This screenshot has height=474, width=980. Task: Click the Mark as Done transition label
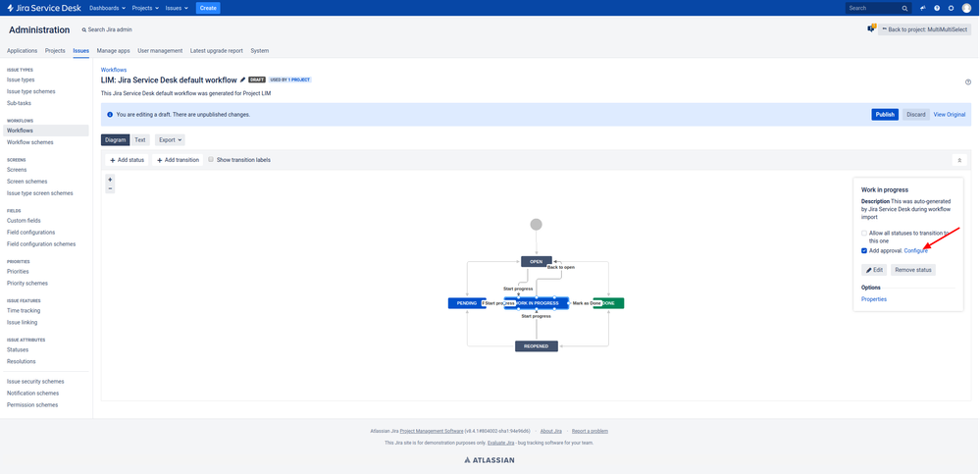pyautogui.click(x=587, y=303)
